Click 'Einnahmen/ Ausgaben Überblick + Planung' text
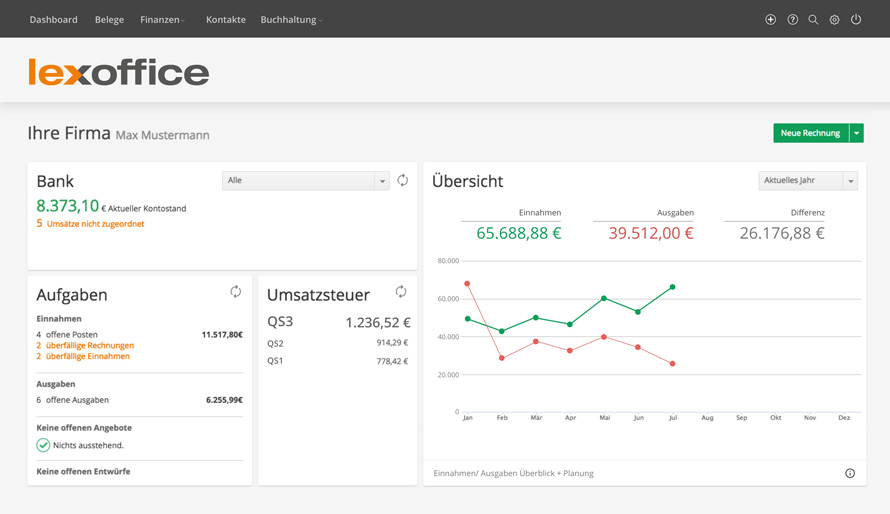Image resolution: width=890 pixels, height=514 pixels. (513, 473)
